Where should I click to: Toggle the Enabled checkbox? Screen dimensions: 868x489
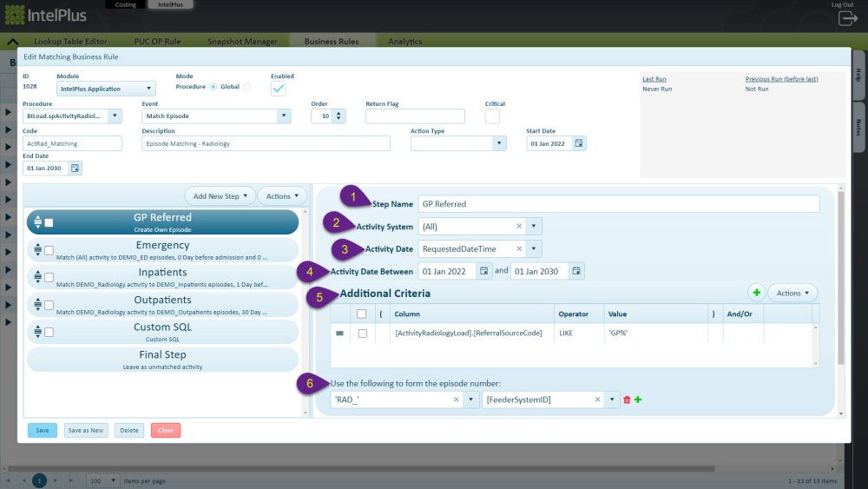pos(278,89)
